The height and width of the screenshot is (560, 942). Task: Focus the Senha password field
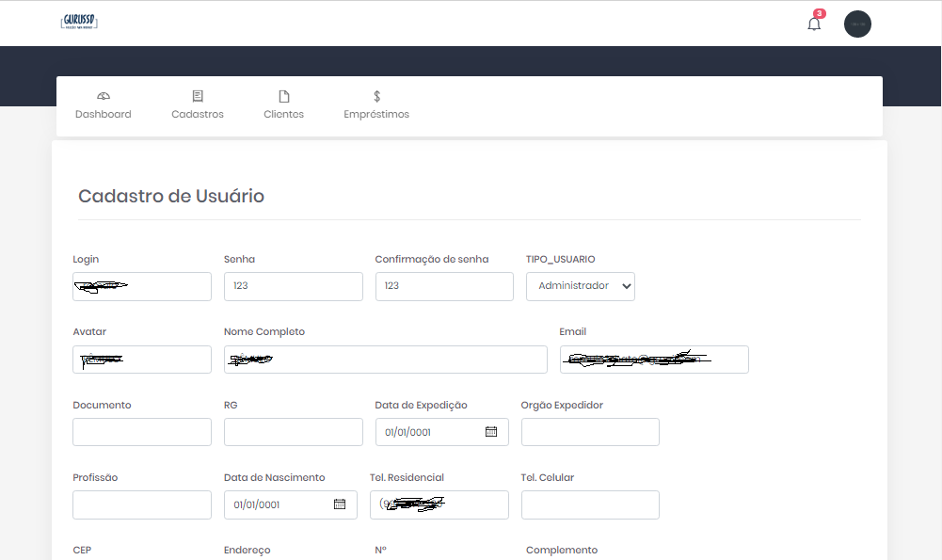coord(293,287)
